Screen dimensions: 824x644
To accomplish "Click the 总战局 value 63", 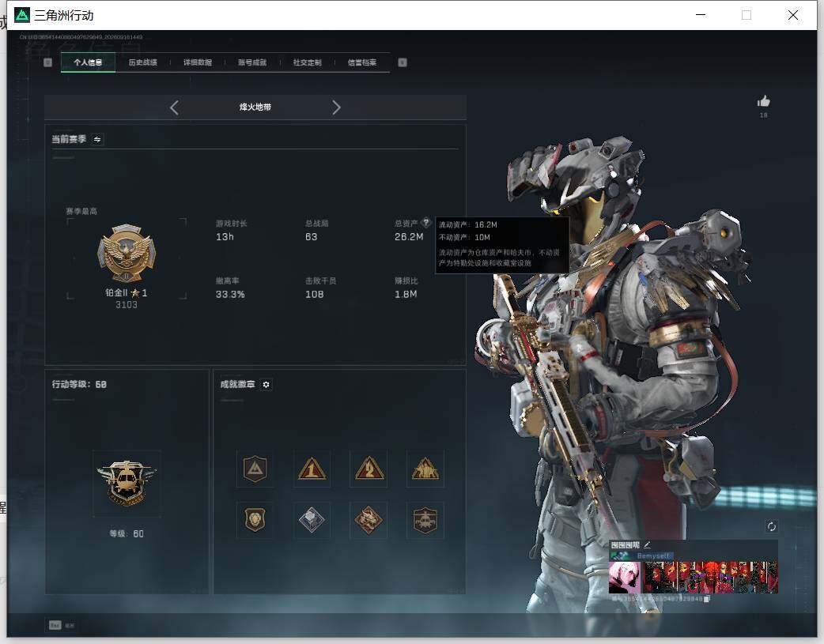I will tap(311, 237).
